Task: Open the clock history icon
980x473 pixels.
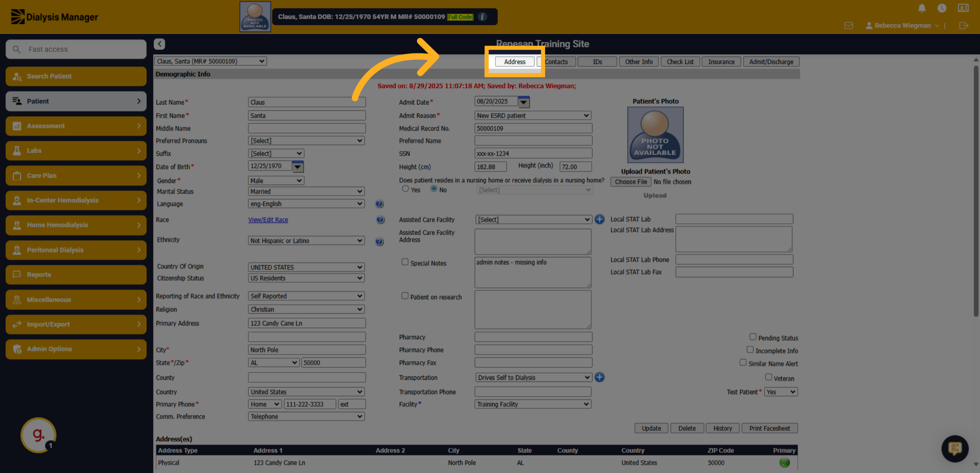Action: coord(942,8)
